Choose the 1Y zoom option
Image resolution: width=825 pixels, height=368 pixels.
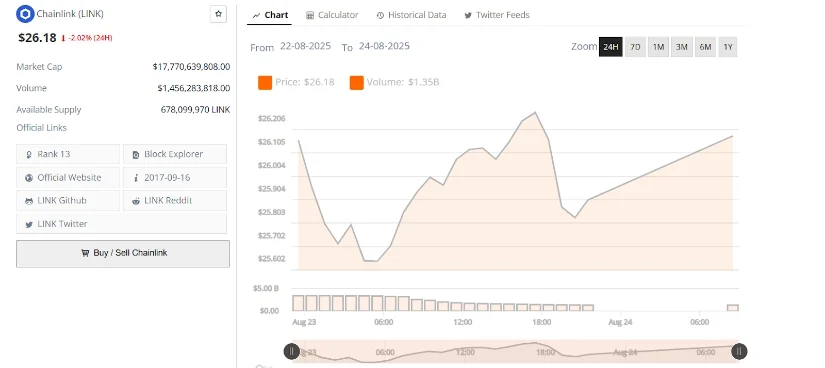(728, 47)
